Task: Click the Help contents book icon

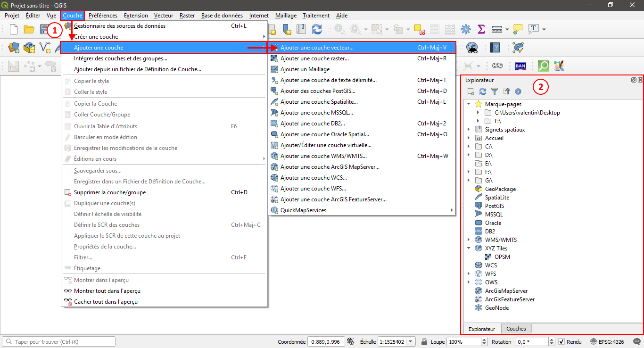Action: point(495,48)
